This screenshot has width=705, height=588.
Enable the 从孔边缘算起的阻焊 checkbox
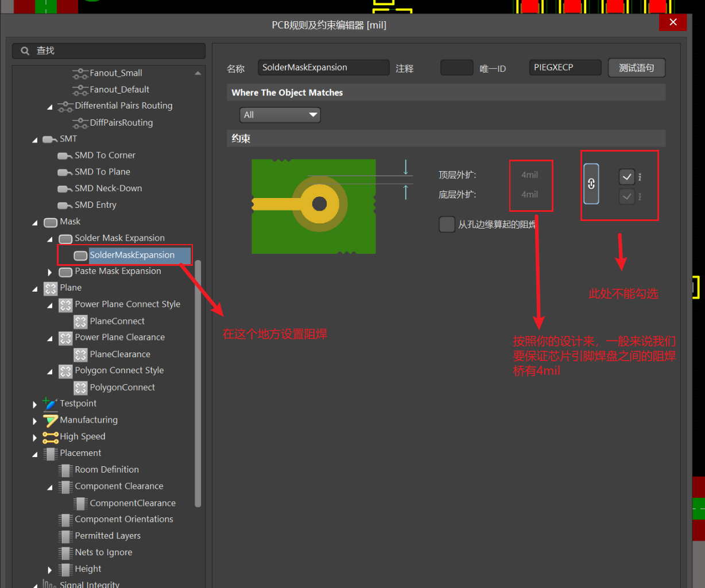447,225
